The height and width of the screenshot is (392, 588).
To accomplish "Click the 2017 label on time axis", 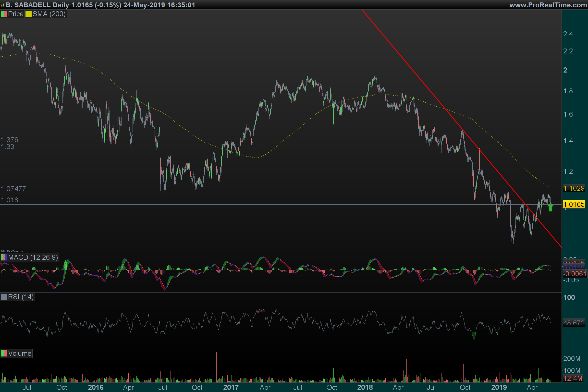I will point(231,387).
